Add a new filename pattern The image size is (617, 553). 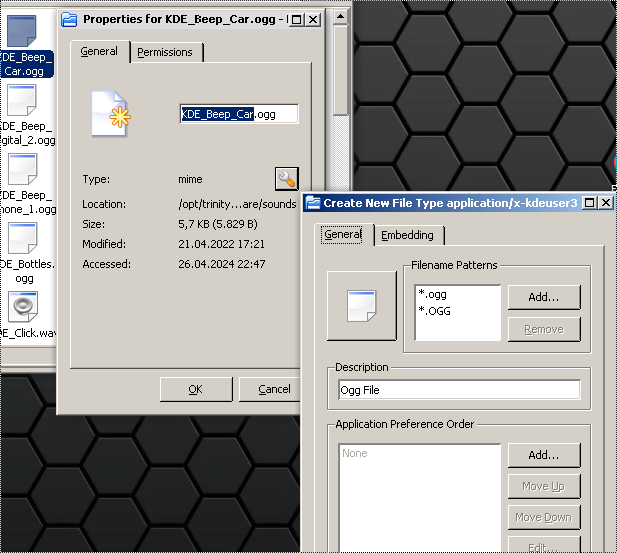coord(543,297)
